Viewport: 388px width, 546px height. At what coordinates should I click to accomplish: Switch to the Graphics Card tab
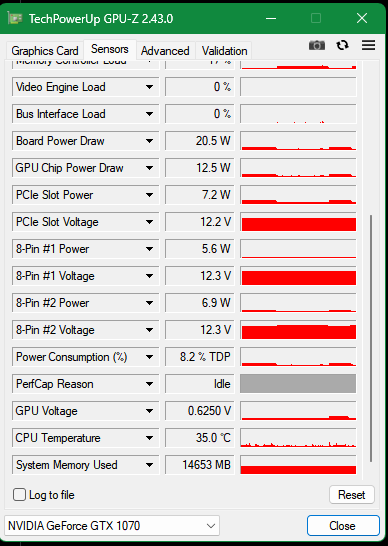(45, 51)
